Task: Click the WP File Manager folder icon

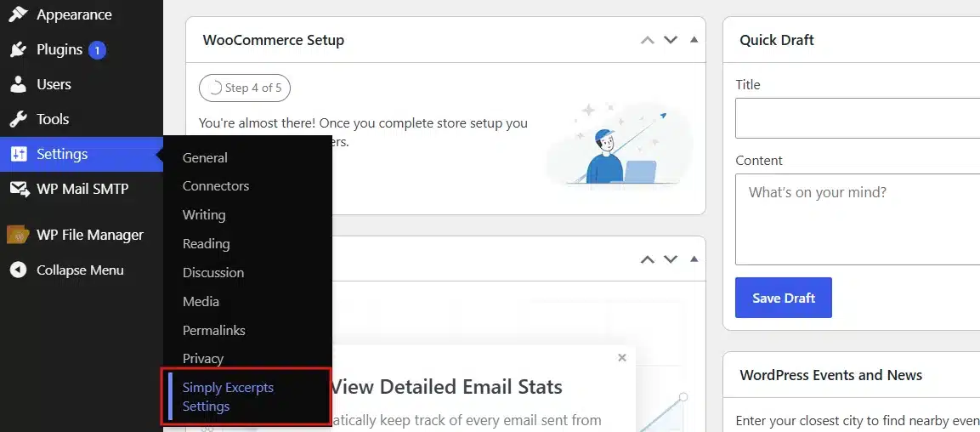Action: (18, 235)
